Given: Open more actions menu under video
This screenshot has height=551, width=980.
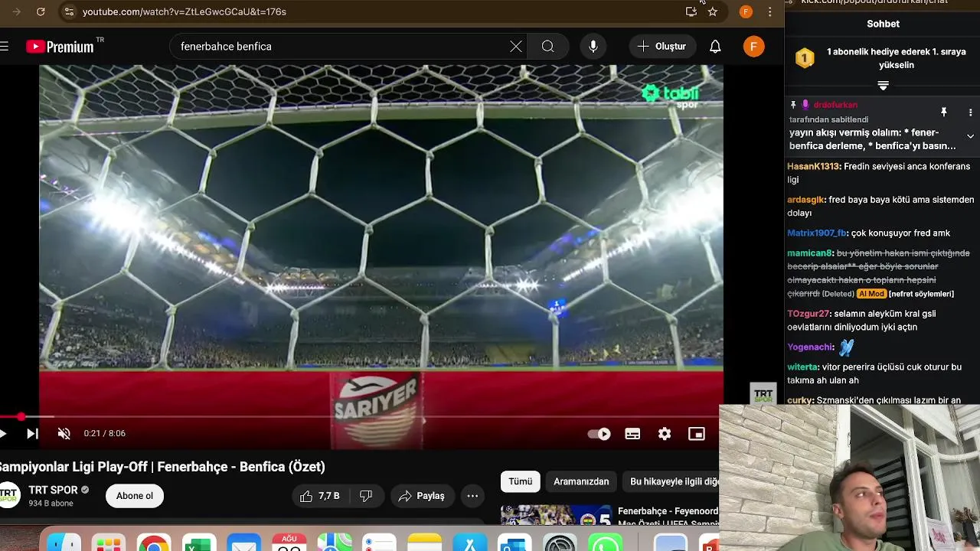Looking at the screenshot, I should click(472, 496).
